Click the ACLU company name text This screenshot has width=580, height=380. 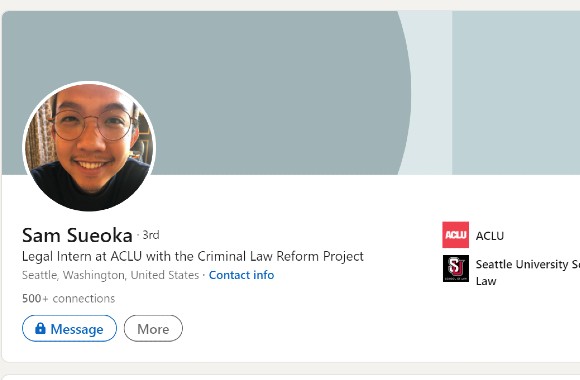point(490,236)
